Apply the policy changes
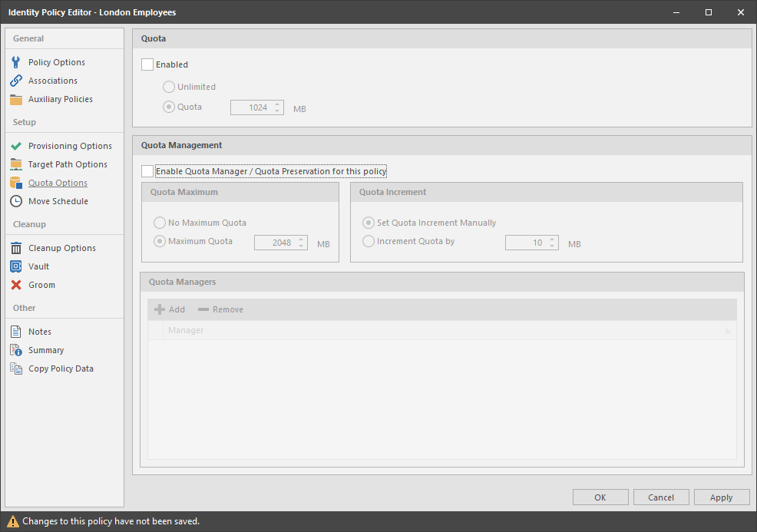This screenshot has height=532, width=757. (721, 497)
